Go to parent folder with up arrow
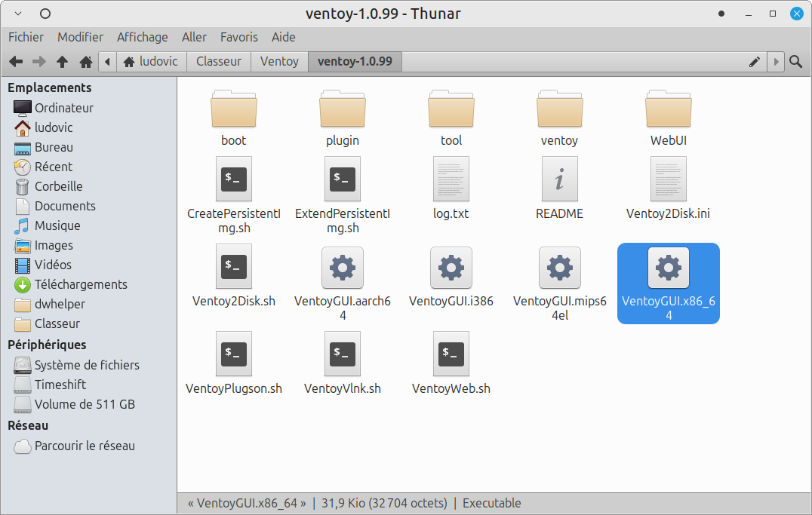812x515 pixels. point(62,62)
